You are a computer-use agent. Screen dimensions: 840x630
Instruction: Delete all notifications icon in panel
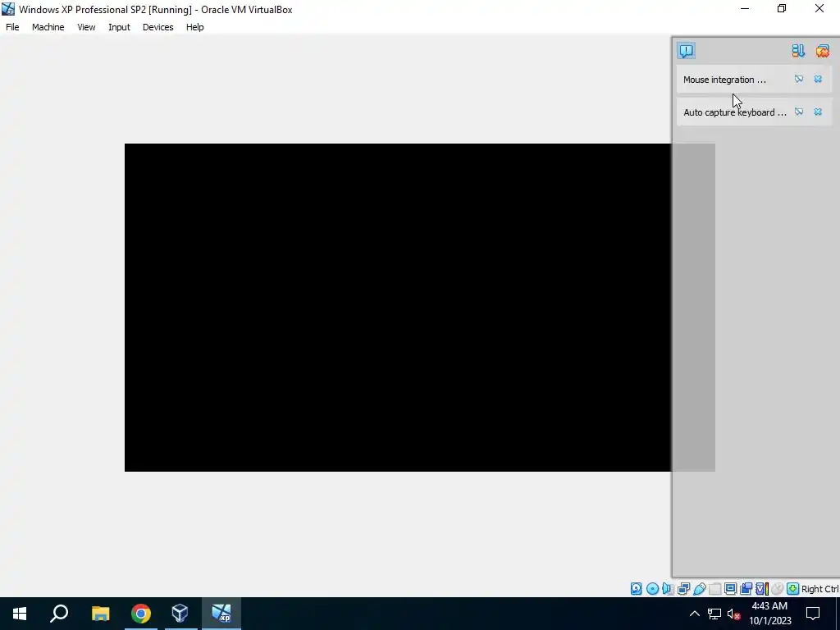pos(822,51)
